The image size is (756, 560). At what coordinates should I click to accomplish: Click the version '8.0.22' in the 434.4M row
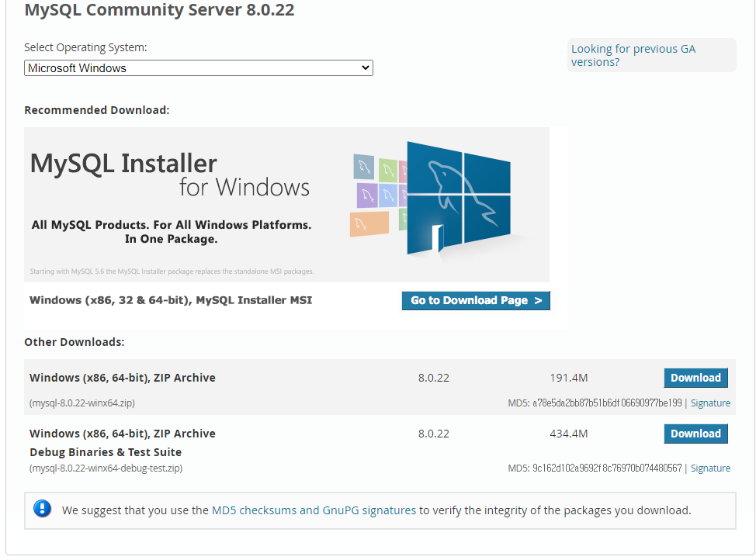[433, 434]
